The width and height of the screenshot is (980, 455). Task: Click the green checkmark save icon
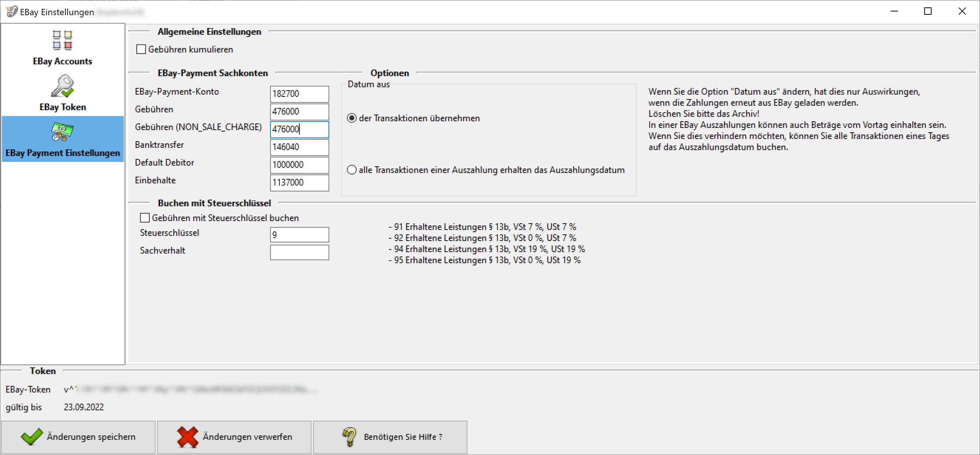[31, 437]
